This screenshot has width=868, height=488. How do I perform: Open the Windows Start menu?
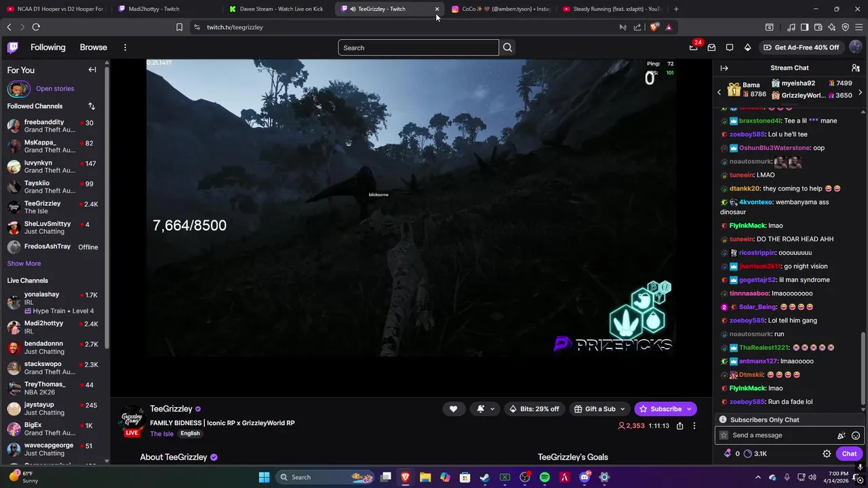pos(264,477)
